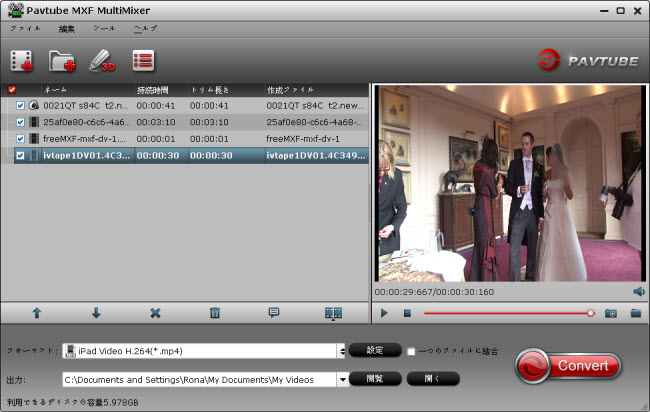Uncheck the 0021QT s84C file checkbox
650x412 pixels.
[20, 106]
